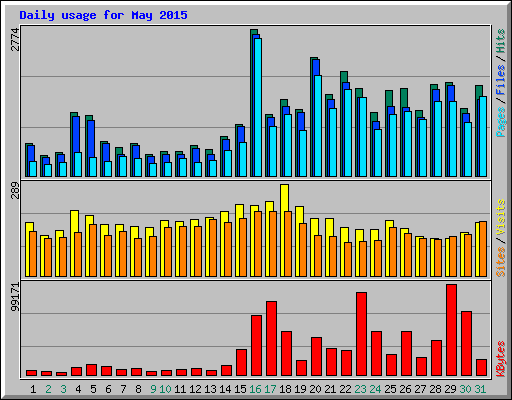Select the red KBytes bar for day 17
This screenshot has width=512, height=400.
pos(271,339)
